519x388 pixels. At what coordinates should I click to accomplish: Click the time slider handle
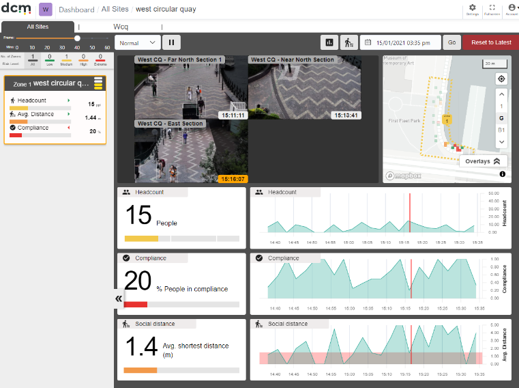coord(77,38)
